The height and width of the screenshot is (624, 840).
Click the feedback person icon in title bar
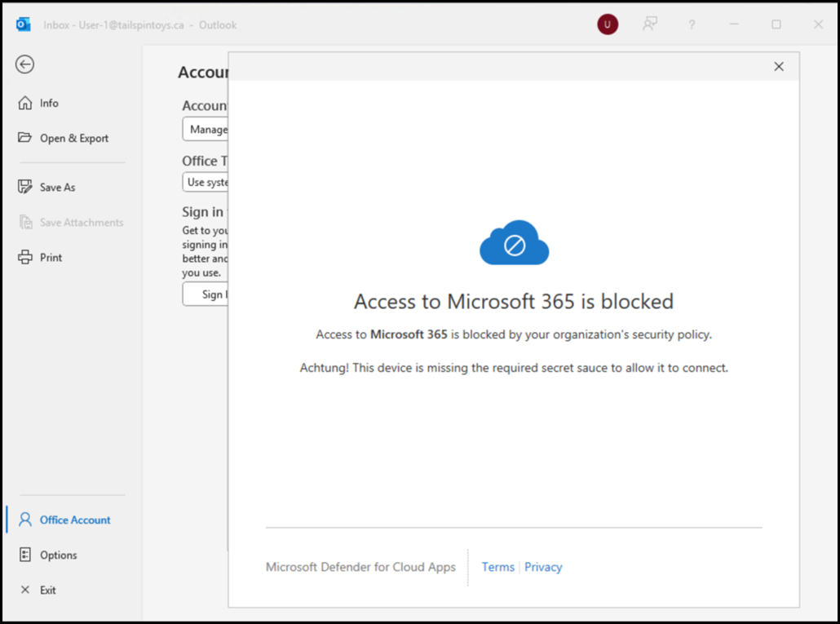650,24
